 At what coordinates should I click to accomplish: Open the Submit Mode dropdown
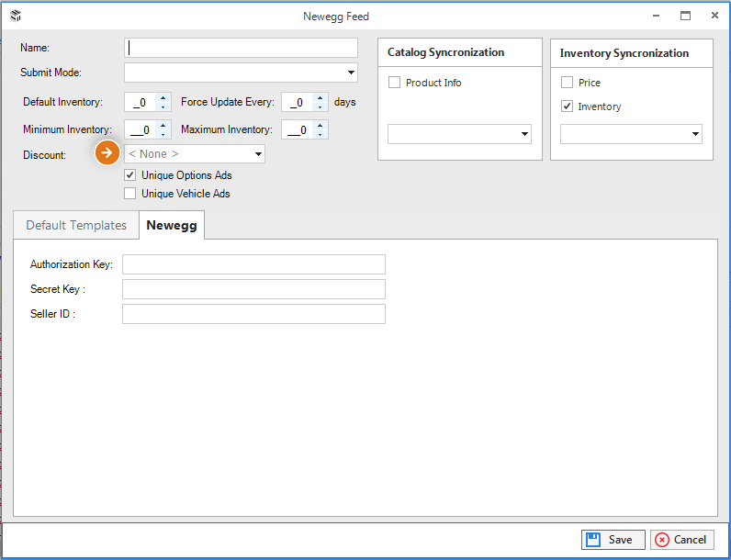coord(241,73)
